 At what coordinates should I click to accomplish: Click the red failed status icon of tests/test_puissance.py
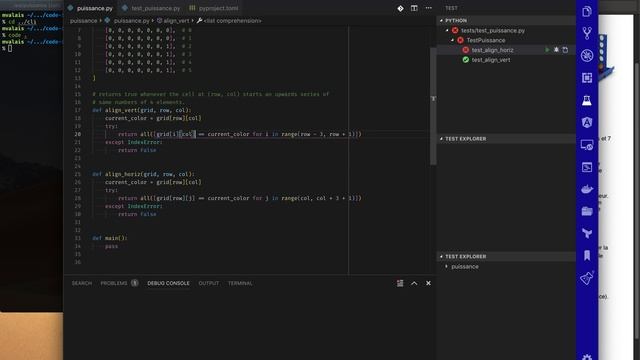455,31
